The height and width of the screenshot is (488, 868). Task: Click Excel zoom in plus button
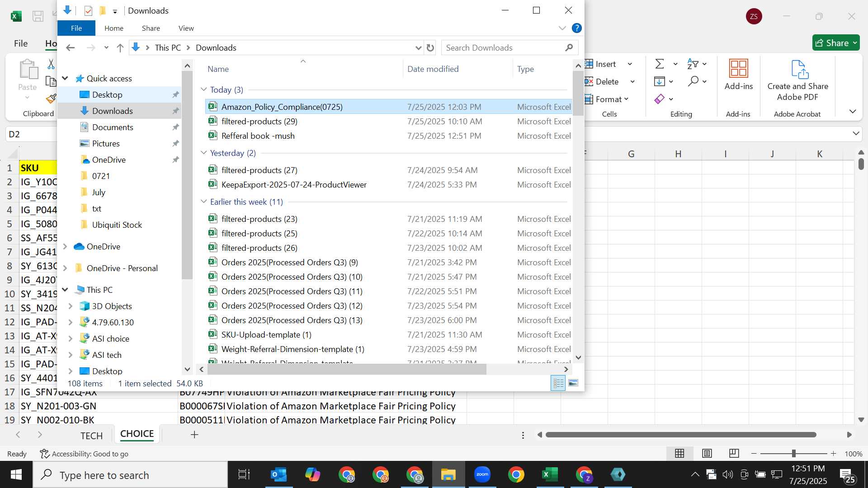(833, 453)
